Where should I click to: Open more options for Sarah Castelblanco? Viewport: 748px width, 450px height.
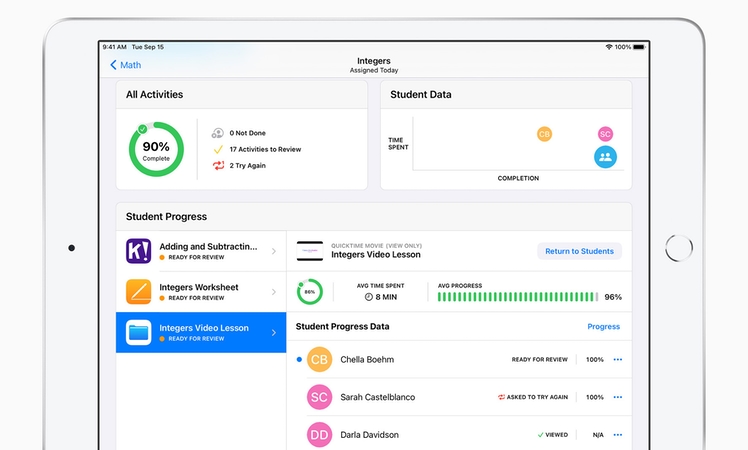click(618, 397)
